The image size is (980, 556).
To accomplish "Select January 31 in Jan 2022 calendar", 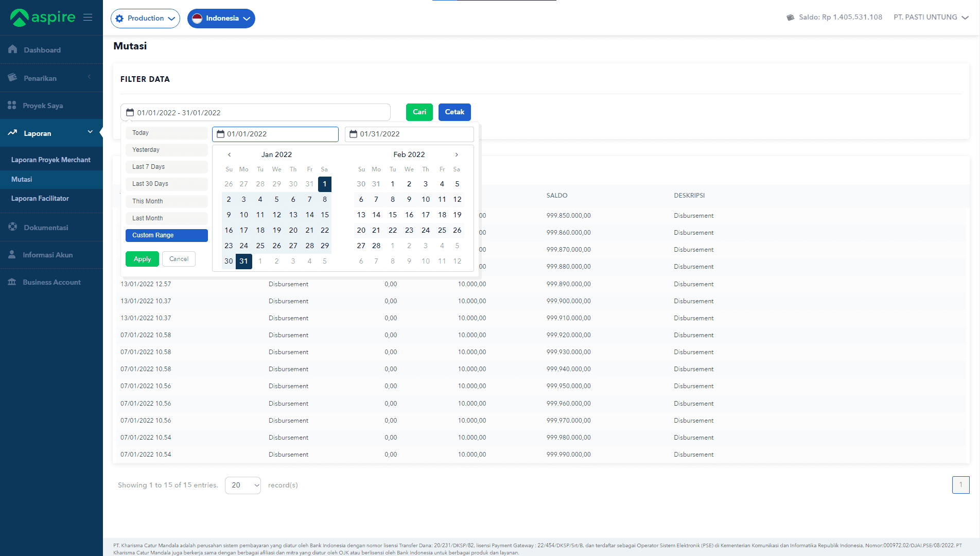I will 244,261.
